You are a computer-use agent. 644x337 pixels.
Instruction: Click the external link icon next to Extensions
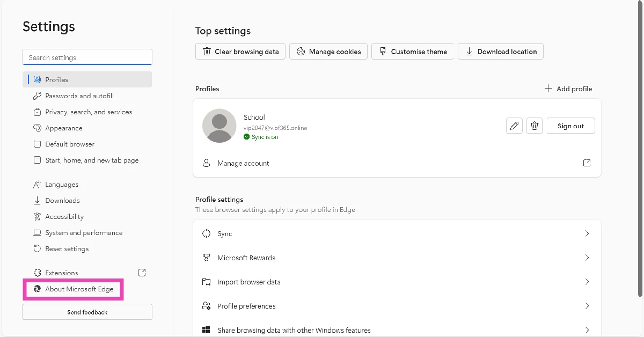click(x=142, y=273)
